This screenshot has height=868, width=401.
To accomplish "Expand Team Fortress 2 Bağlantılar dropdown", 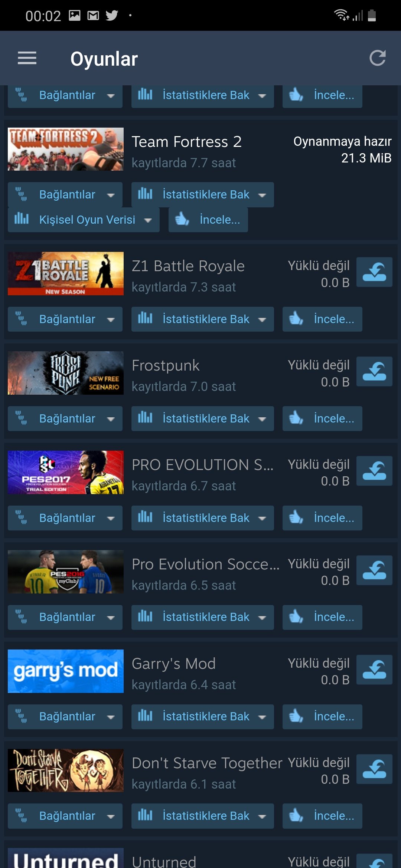I will (x=65, y=195).
